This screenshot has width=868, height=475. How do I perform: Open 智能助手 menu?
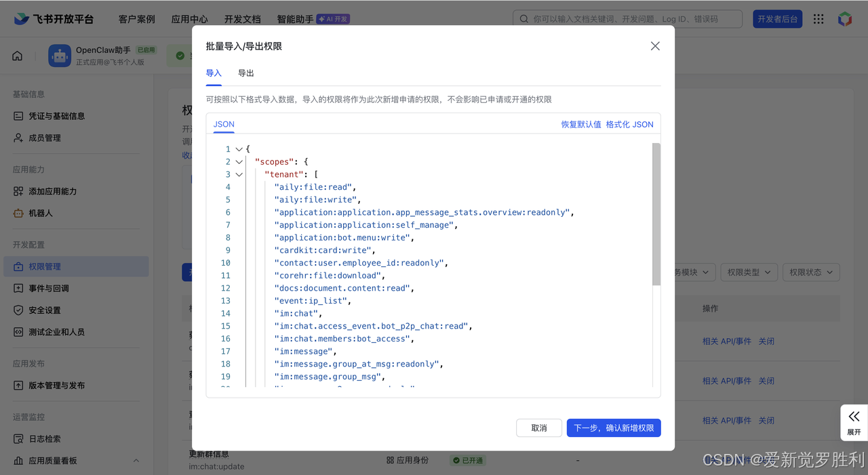coord(295,19)
